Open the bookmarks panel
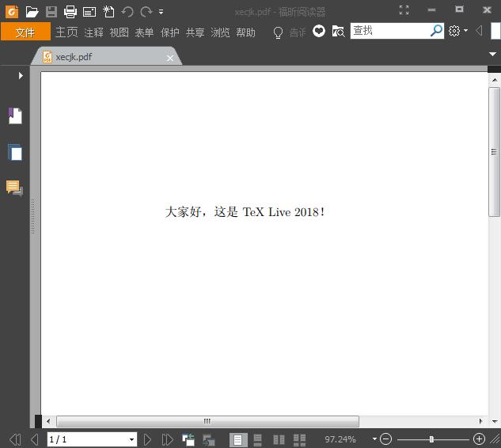Image resolution: width=501 pixels, height=448 pixels. (15, 116)
